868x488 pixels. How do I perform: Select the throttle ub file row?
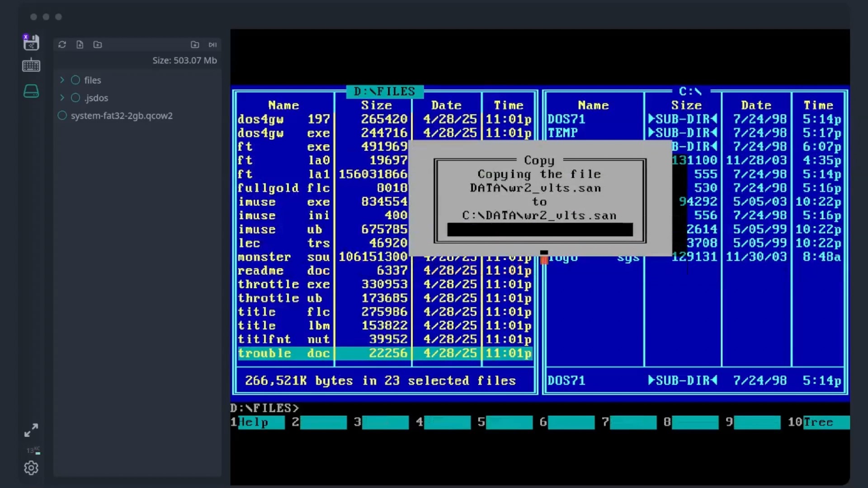tap(385, 298)
